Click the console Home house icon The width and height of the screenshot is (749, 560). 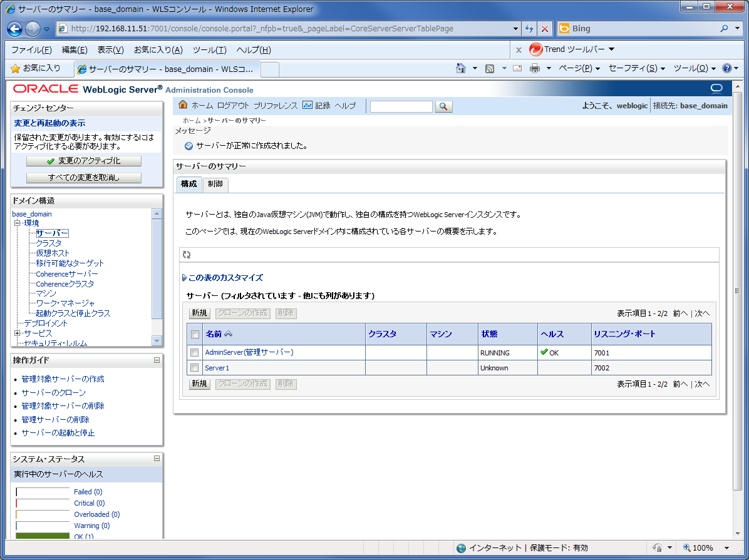183,104
